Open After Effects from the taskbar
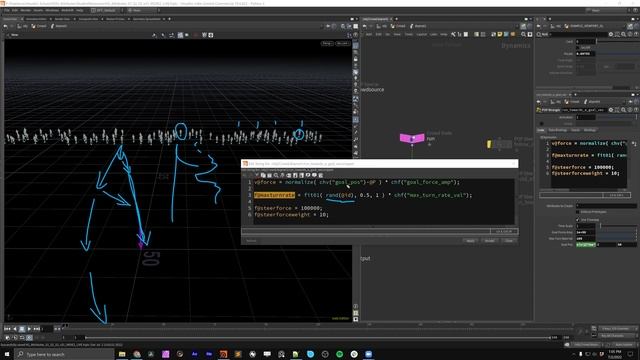The width and height of the screenshot is (640, 360). pyautogui.click(x=195, y=354)
